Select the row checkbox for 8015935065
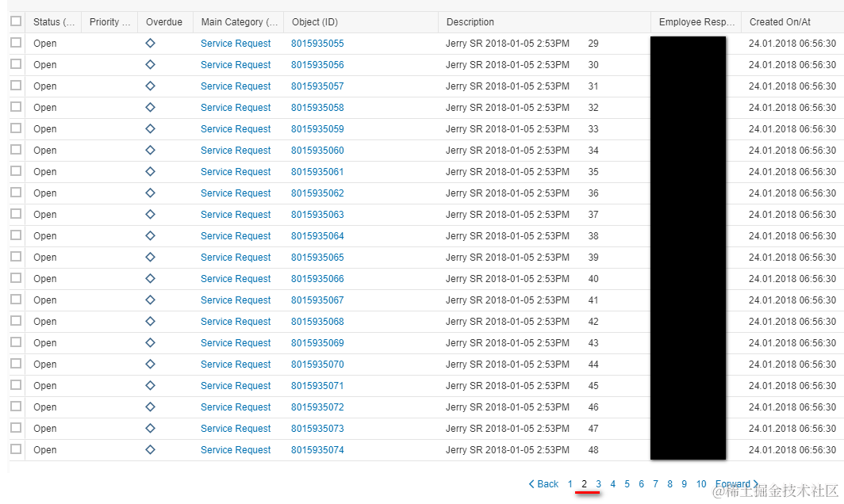Viewport: 844px width, 504px height. point(16,257)
